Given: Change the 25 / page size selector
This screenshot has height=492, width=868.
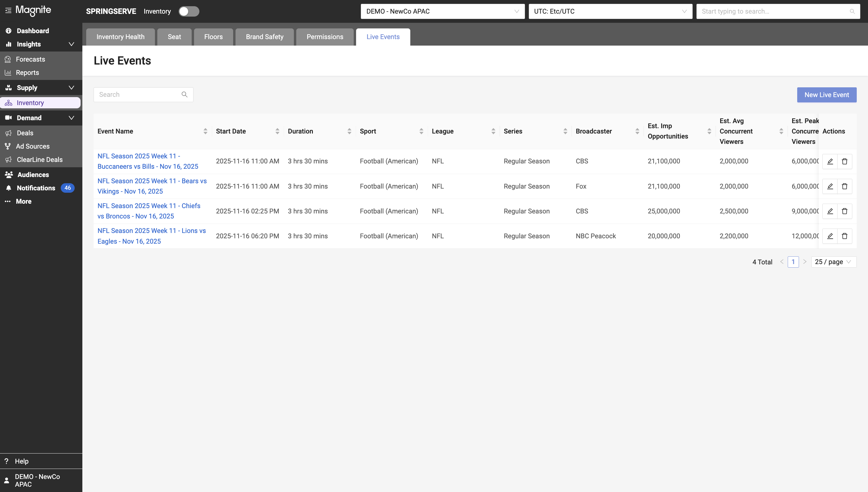Looking at the screenshot, I should click(x=833, y=262).
